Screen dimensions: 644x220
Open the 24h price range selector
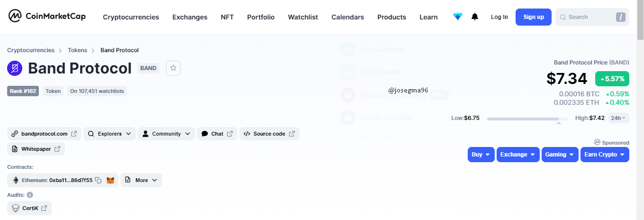[618, 118]
